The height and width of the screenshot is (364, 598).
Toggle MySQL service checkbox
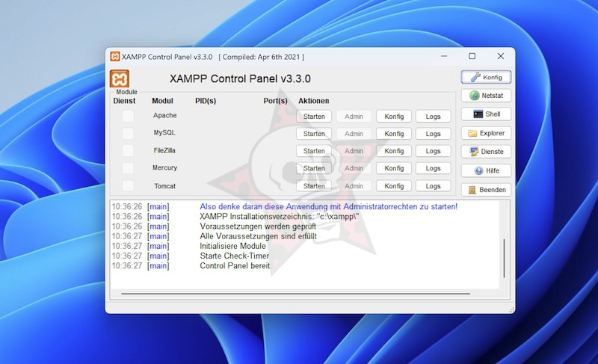(x=128, y=133)
